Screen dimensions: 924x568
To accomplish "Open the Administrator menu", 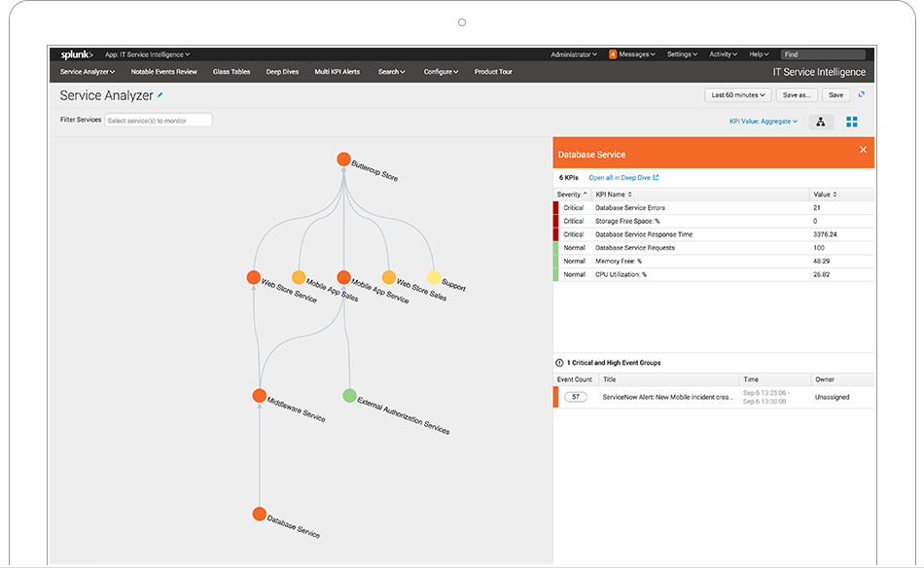I will click(574, 54).
